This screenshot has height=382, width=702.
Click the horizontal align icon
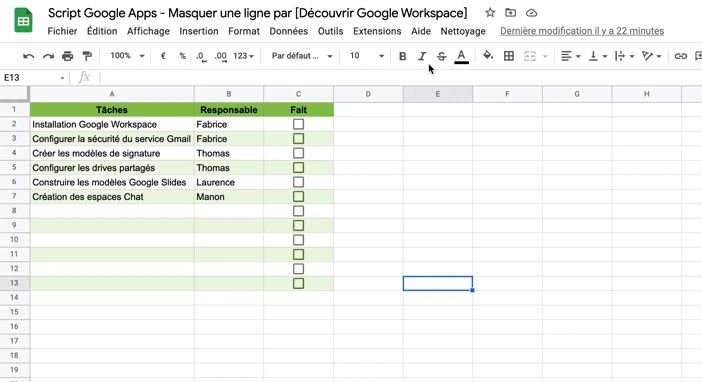(x=566, y=56)
